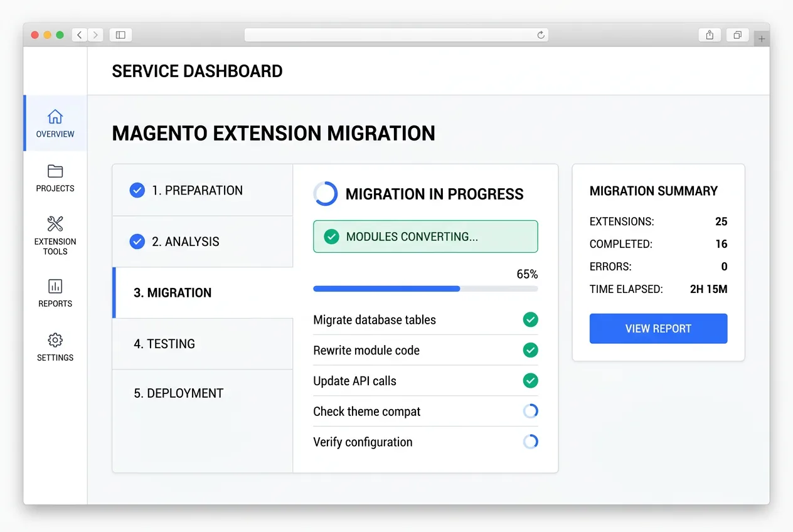
Task: Select the Overview home icon in sidebar
Action: (55, 116)
